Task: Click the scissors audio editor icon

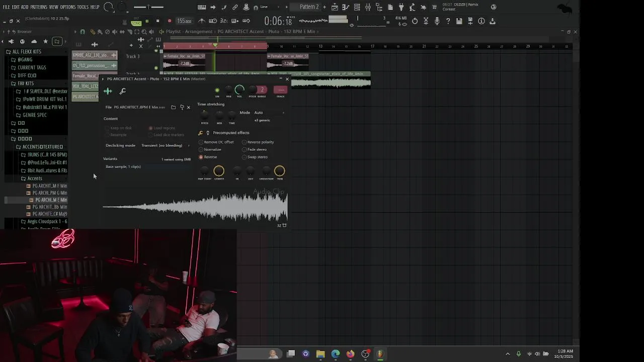Action: click(426, 21)
